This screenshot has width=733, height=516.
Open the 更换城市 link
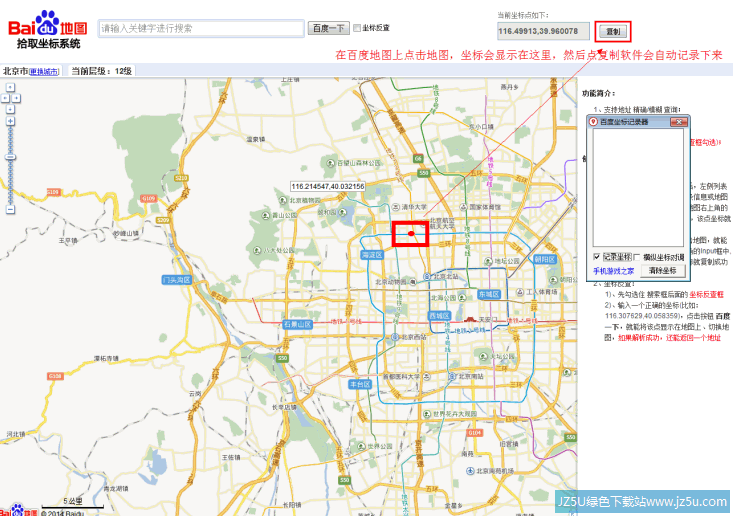[x=44, y=72]
